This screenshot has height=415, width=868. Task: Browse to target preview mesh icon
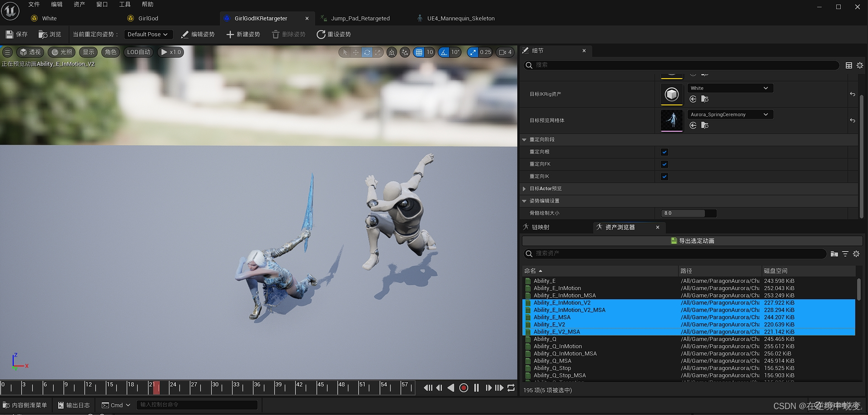[705, 126]
